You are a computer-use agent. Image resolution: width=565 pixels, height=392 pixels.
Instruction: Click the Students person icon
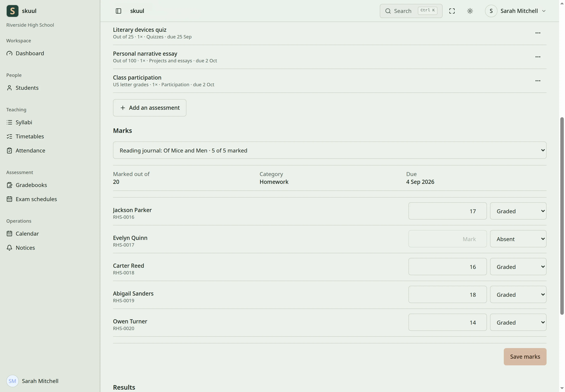tap(9, 88)
